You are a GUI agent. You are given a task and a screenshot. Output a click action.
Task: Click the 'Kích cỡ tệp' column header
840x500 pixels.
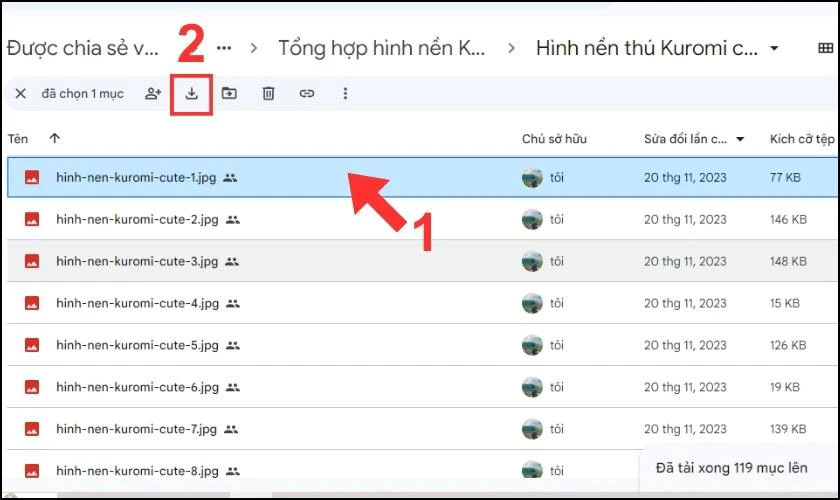point(802,139)
